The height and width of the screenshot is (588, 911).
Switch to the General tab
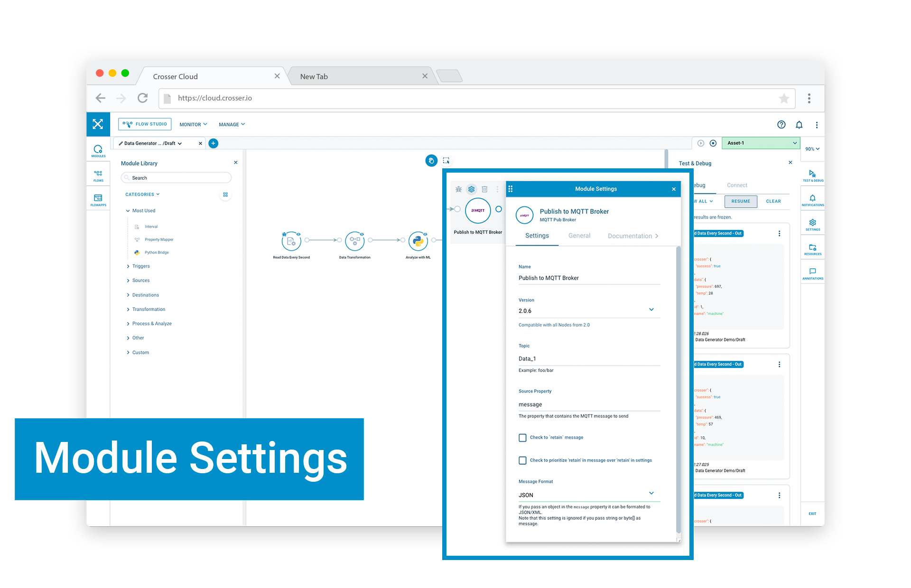579,236
